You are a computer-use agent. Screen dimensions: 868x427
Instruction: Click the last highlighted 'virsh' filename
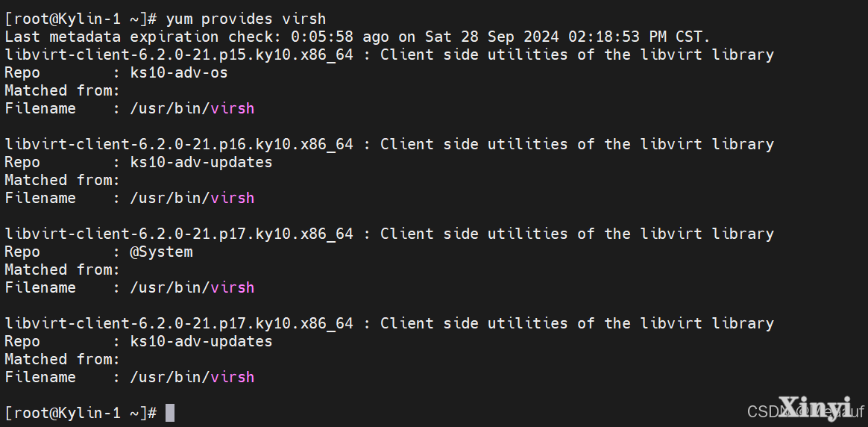pyautogui.click(x=233, y=377)
